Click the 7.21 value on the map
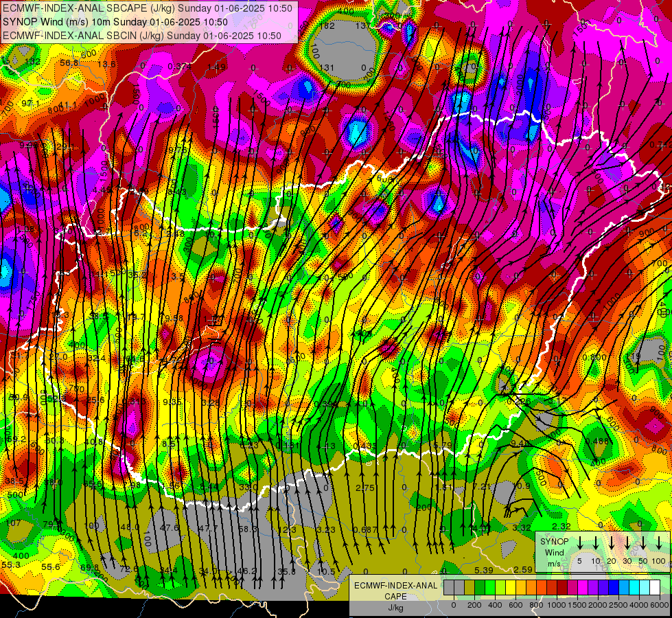Viewport: 672px width, 618px height. coord(482,486)
